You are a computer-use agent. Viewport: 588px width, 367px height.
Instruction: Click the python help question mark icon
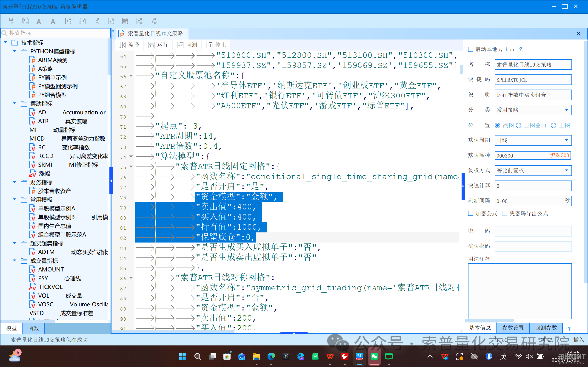(x=521, y=49)
